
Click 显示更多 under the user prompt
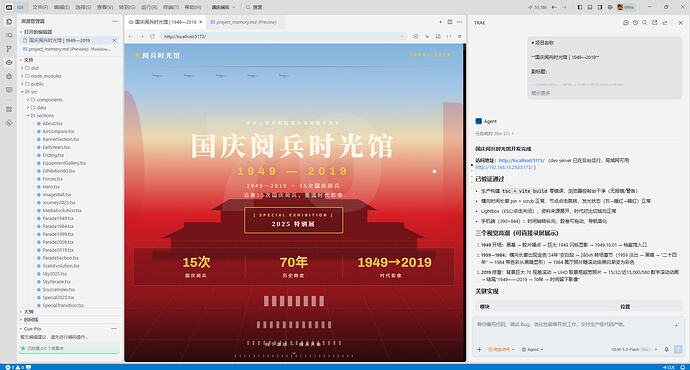click(x=540, y=93)
